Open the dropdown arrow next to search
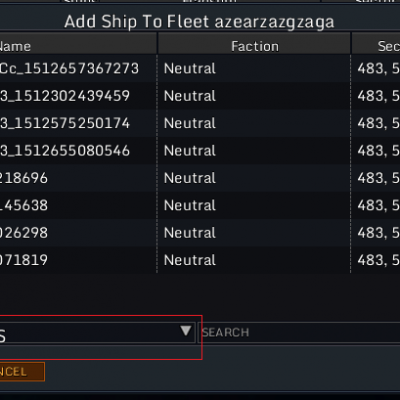 [186, 331]
